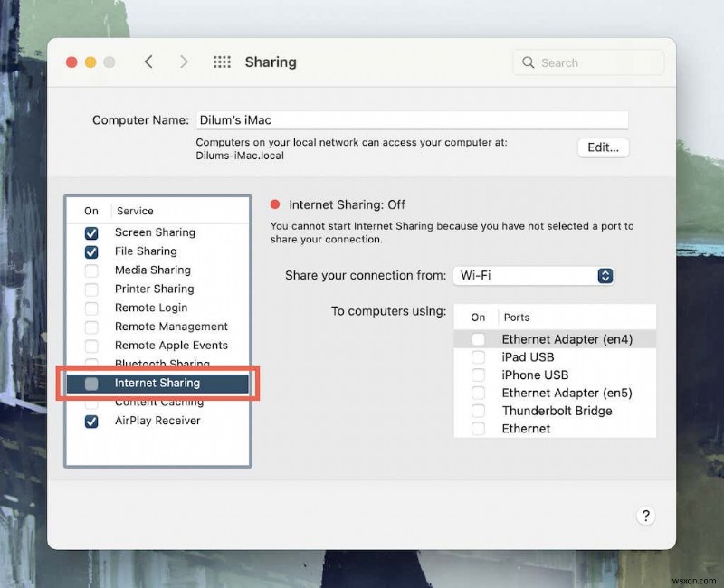Viewport: 724px width, 588px height.
Task: Click the forward navigation arrow
Action: (184, 62)
